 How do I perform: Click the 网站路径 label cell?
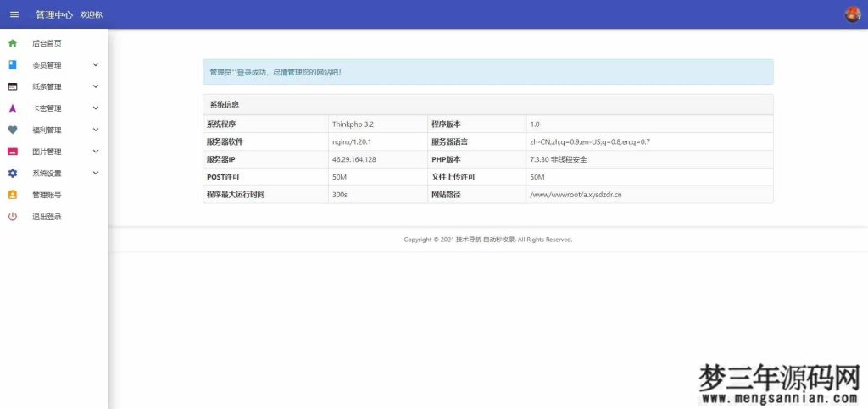(476, 195)
